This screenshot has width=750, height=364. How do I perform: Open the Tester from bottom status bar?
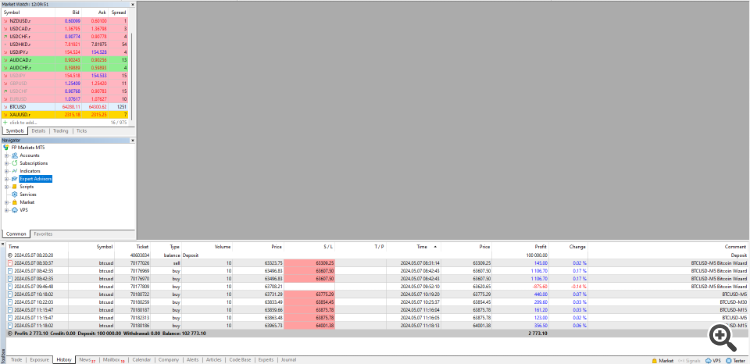click(x=736, y=360)
